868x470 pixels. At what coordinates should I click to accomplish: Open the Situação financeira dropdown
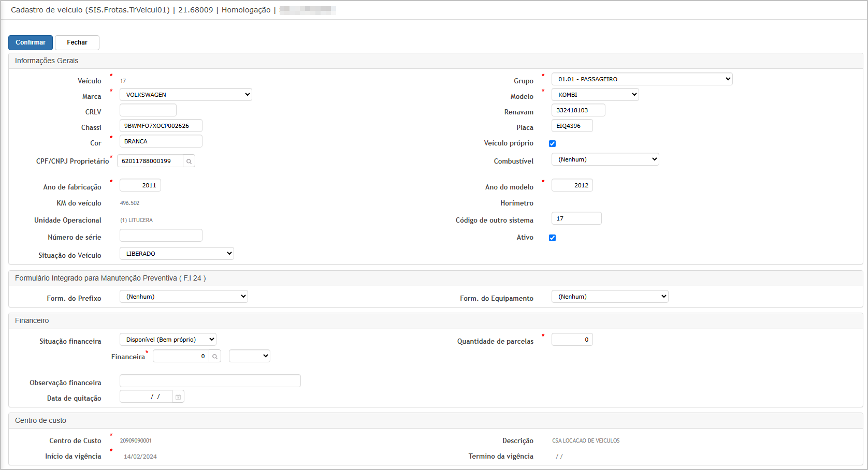168,340
